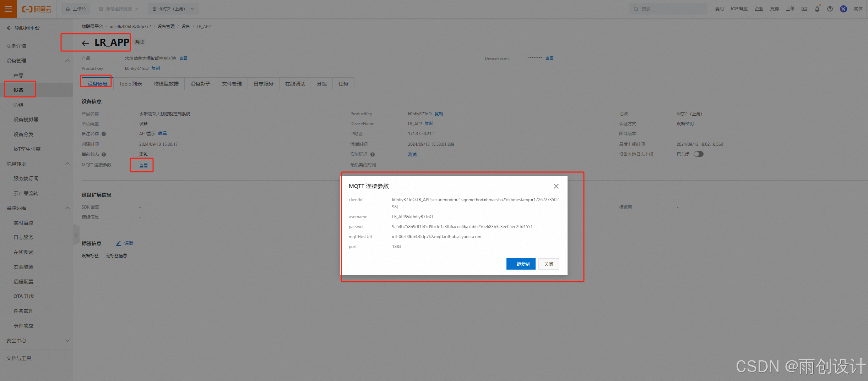Image resolution: width=868 pixels, height=381 pixels.
Task: Click the back arrow beside LR_APP
Action: tap(85, 43)
